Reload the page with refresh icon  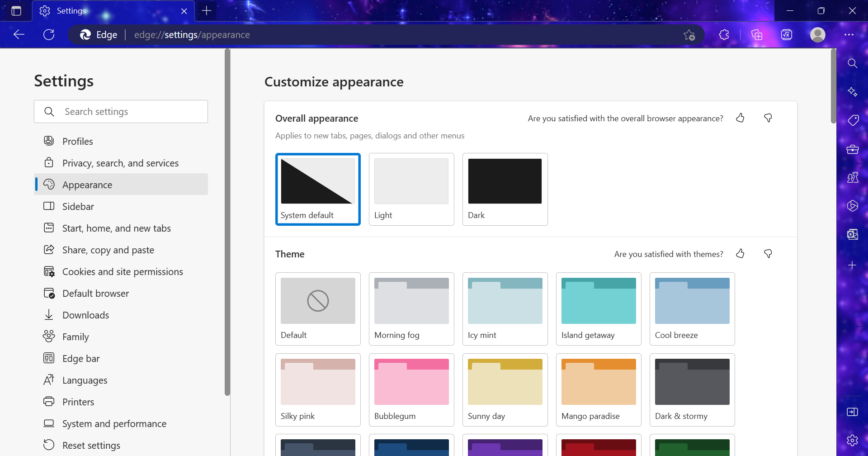pos(49,34)
